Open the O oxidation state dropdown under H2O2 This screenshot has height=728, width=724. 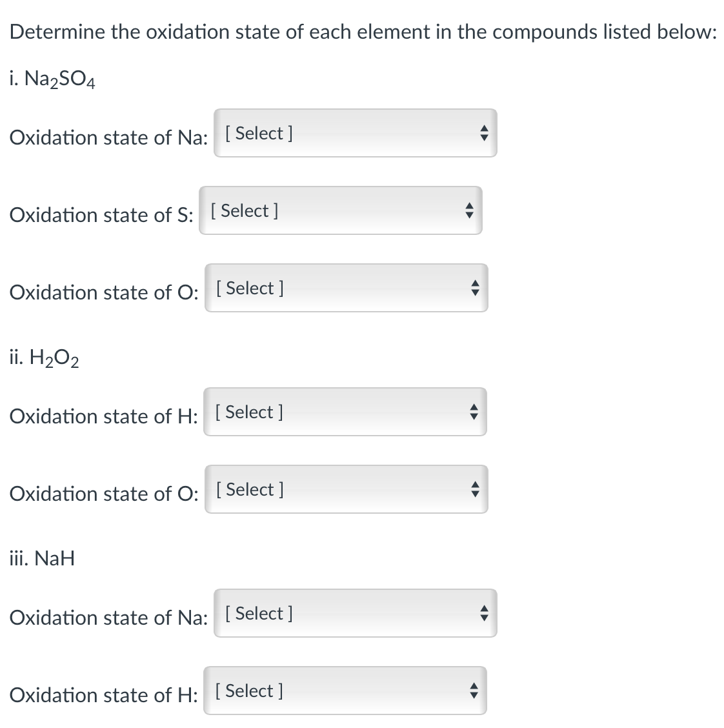click(x=346, y=489)
